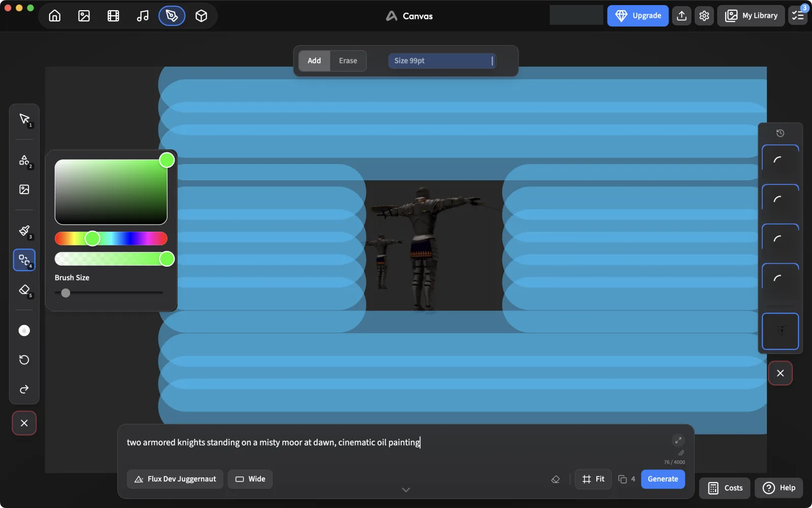Viewport: 812px width, 508px height.
Task: Clear prompt with eraser icon
Action: coord(555,479)
